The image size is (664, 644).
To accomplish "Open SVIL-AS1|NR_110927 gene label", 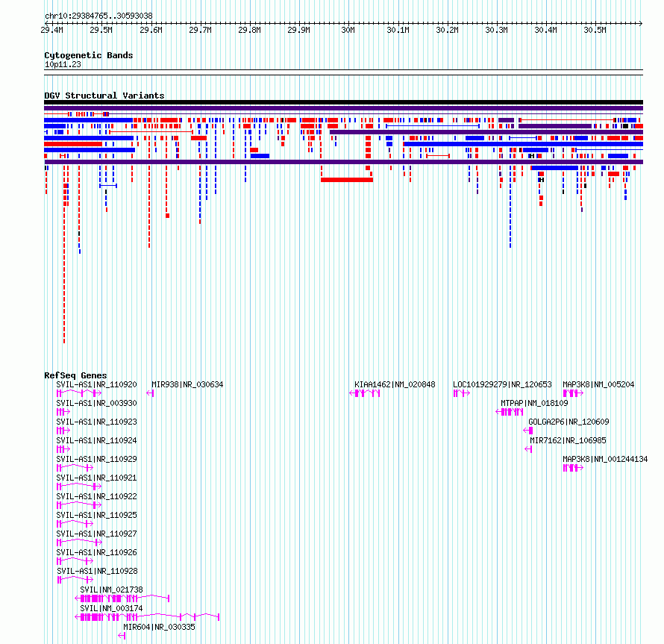I will tap(96, 534).
